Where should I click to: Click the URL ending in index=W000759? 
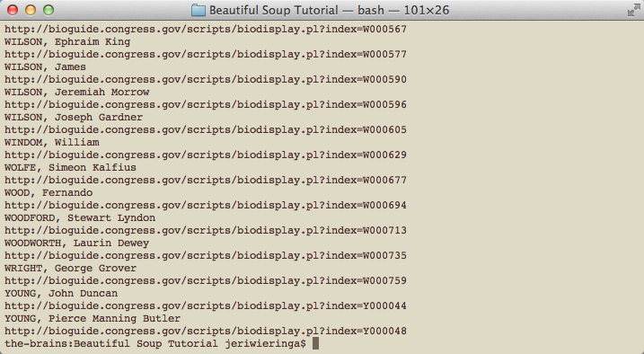206,280
